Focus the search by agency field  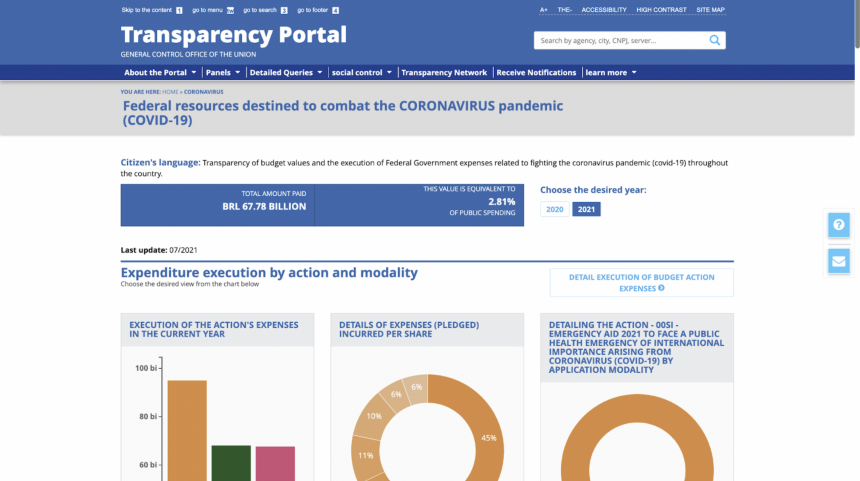click(620, 40)
